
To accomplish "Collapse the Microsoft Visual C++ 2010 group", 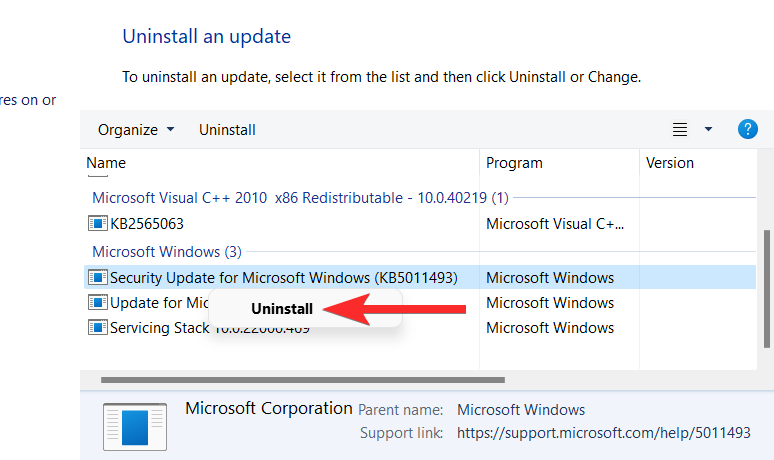I will pyautogui.click(x=300, y=198).
